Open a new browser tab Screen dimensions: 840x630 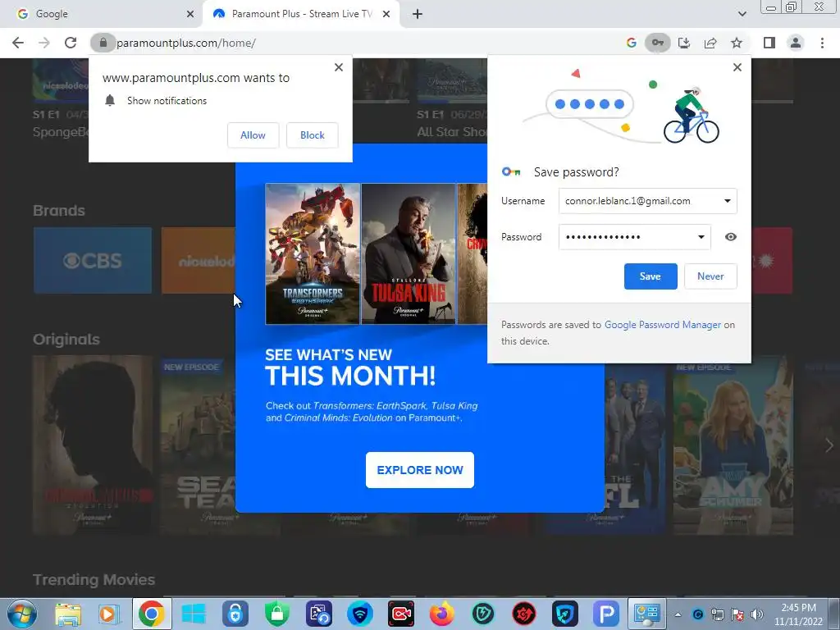(x=418, y=14)
